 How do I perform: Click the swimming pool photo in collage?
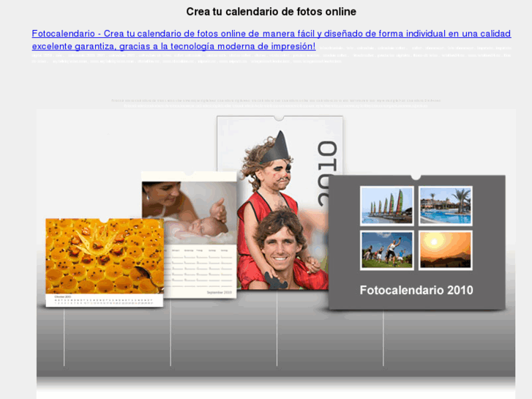pyautogui.click(x=446, y=206)
